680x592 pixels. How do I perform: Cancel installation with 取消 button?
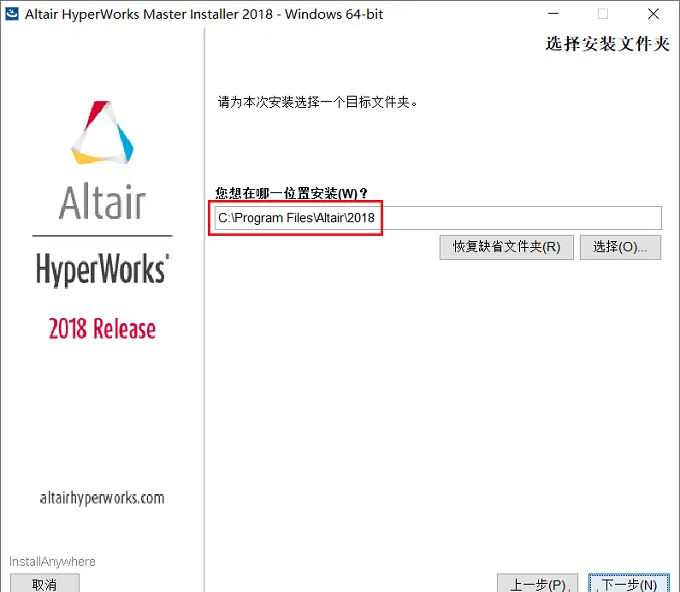[45, 584]
